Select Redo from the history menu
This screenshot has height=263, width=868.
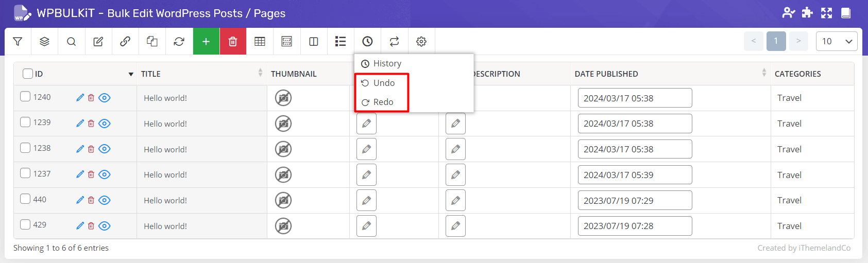(x=383, y=102)
